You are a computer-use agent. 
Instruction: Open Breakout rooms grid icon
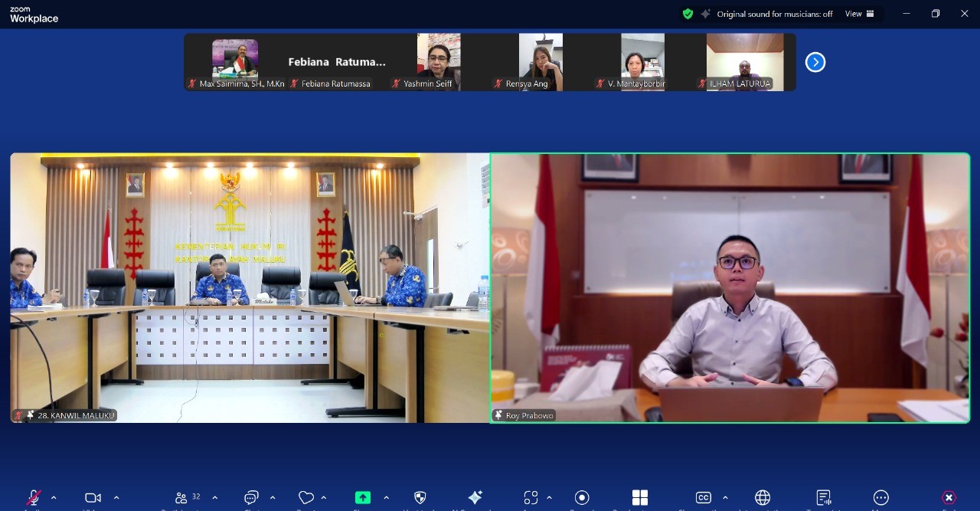[x=640, y=498]
